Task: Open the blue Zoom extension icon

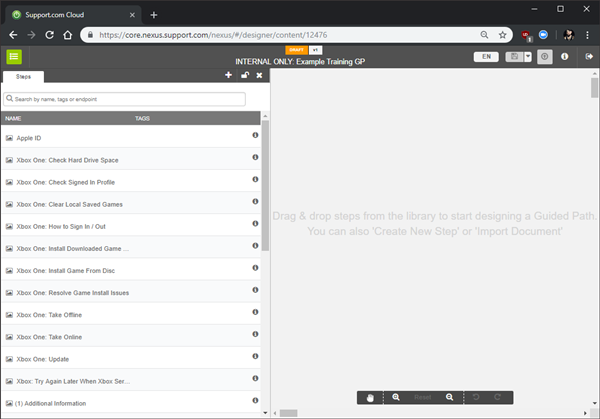Action: tap(543, 35)
